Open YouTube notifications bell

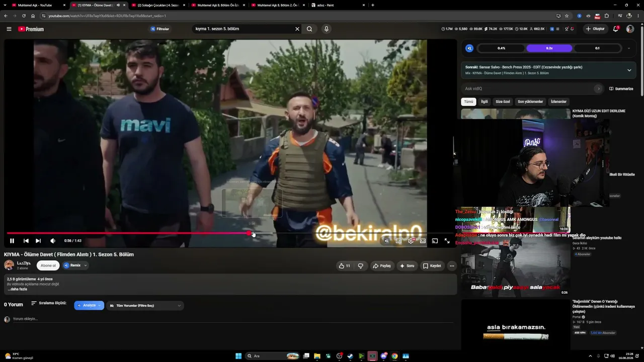616,29
